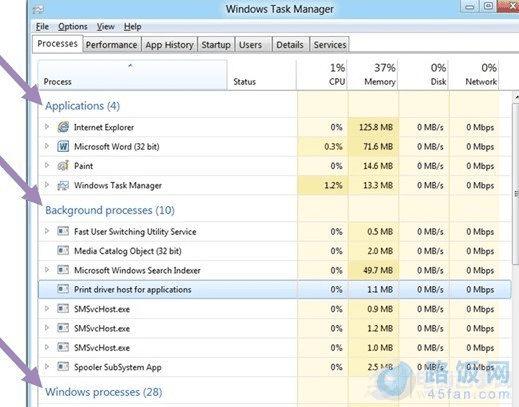Click the Background processes (10) group header
519x407 pixels.
[110, 210]
